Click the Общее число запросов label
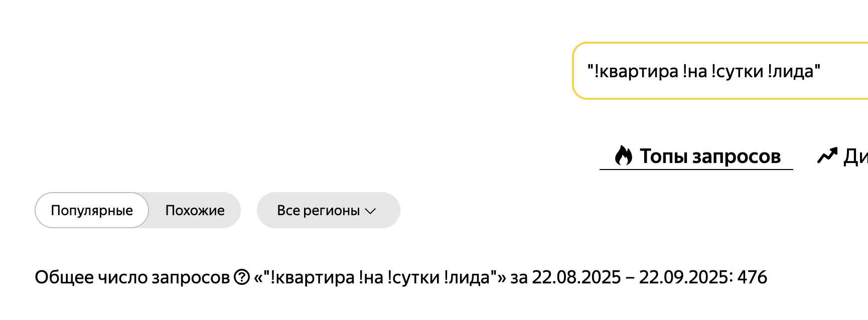 [x=132, y=277]
